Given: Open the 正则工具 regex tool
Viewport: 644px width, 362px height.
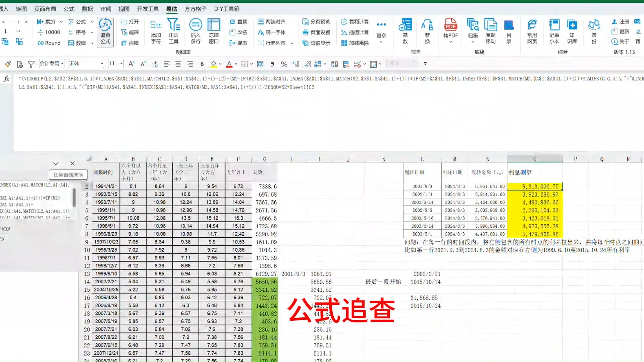Looking at the screenshot, I should [173, 32].
